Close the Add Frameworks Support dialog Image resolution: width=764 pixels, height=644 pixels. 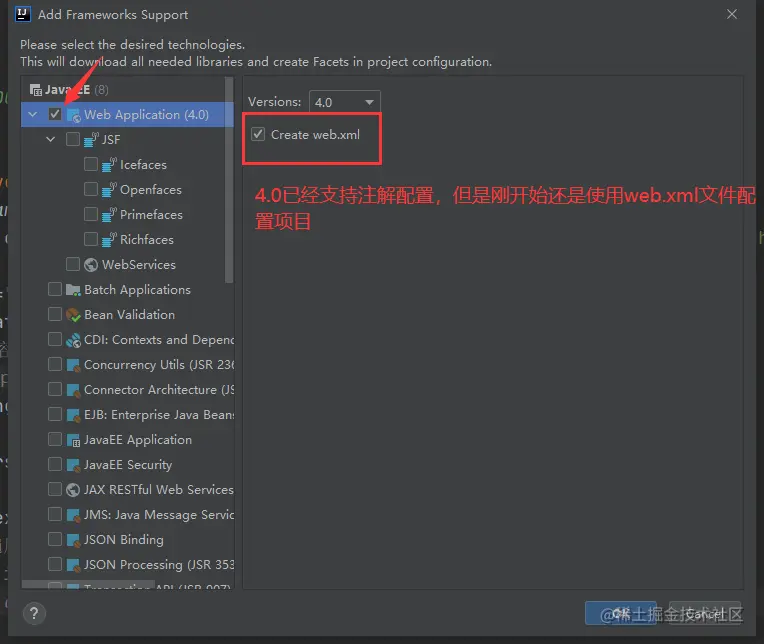(x=732, y=14)
